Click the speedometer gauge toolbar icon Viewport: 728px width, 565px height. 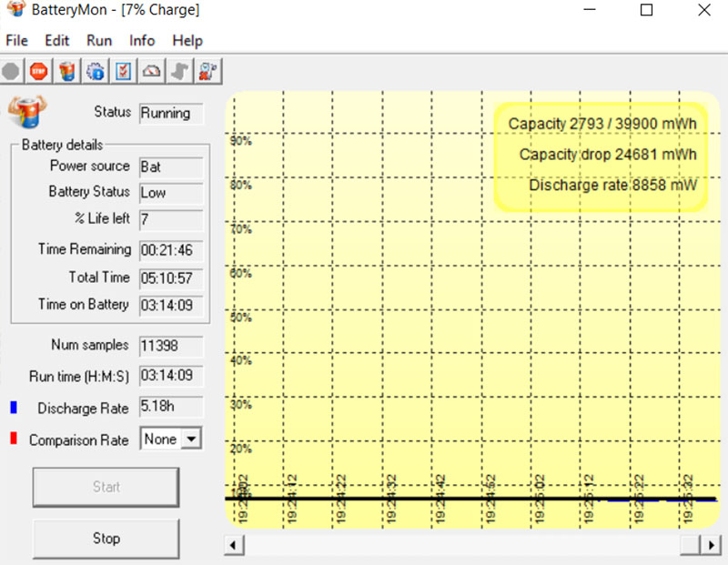[x=152, y=70]
